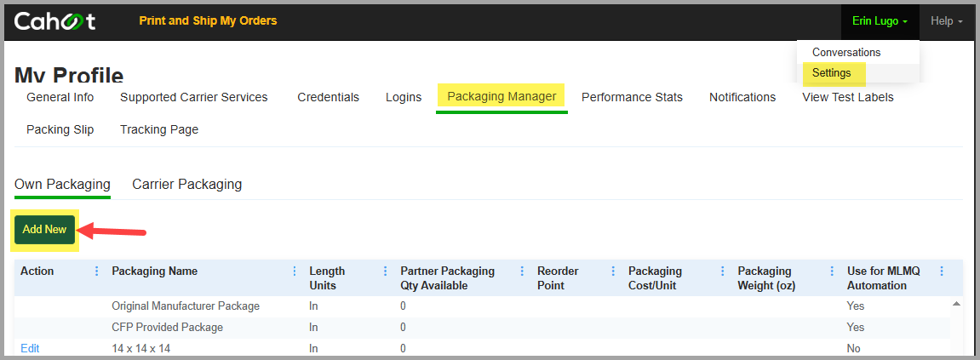
Task: Expand the Help dropdown menu
Action: point(946,21)
